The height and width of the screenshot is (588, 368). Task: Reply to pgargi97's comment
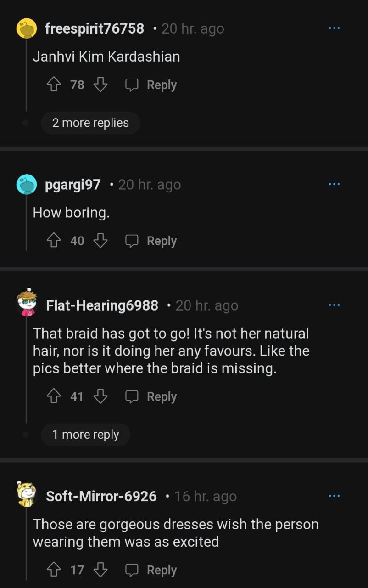pyautogui.click(x=151, y=241)
